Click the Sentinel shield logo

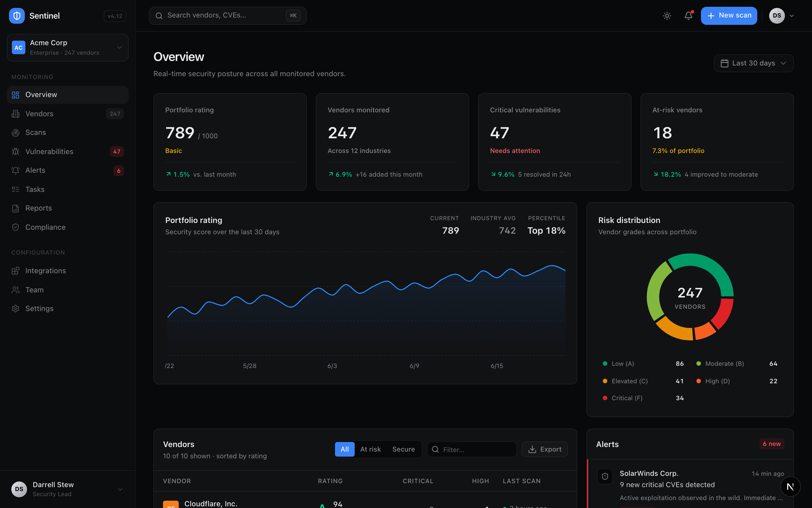(x=17, y=16)
